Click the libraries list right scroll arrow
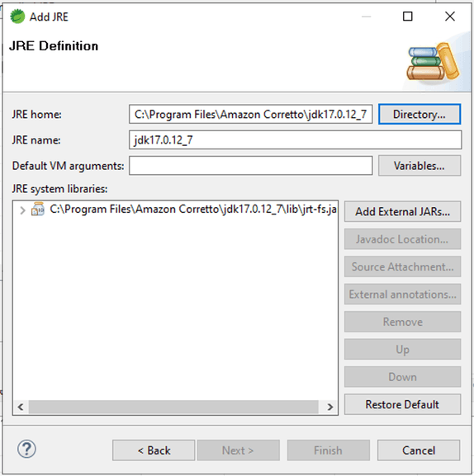The image size is (474, 476). pos(330,407)
